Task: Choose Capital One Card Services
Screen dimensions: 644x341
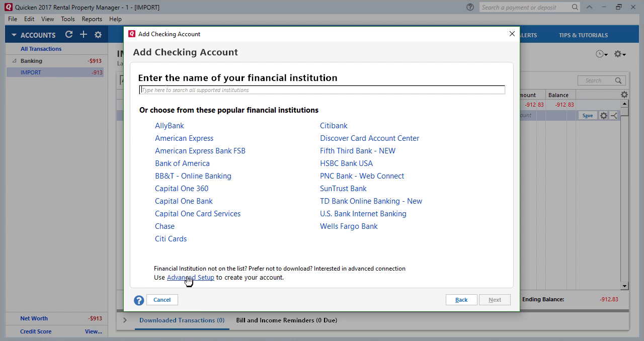Action: (x=198, y=214)
